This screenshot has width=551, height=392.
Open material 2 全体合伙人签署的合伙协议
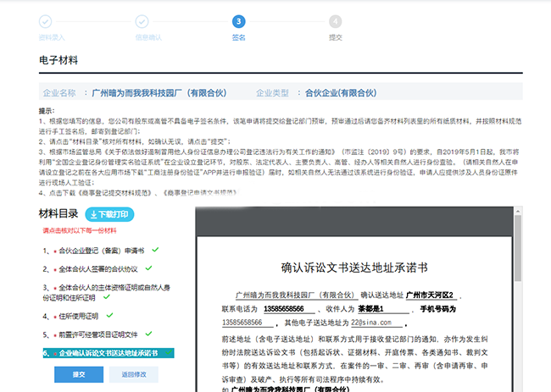[x=98, y=269]
